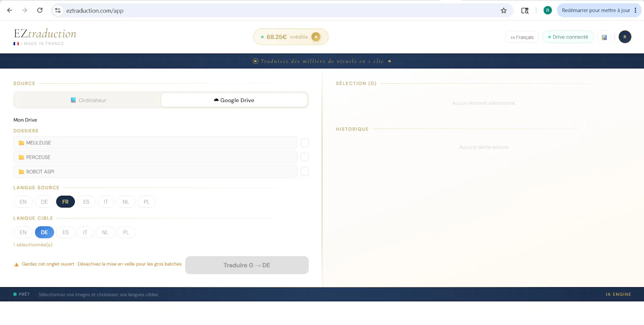Set source language to PL

tap(147, 202)
